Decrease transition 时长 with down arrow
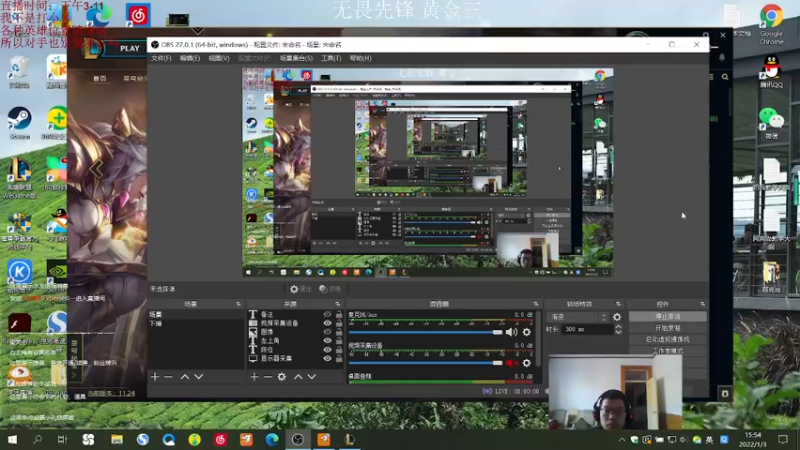The height and width of the screenshot is (450, 800). coord(618,332)
